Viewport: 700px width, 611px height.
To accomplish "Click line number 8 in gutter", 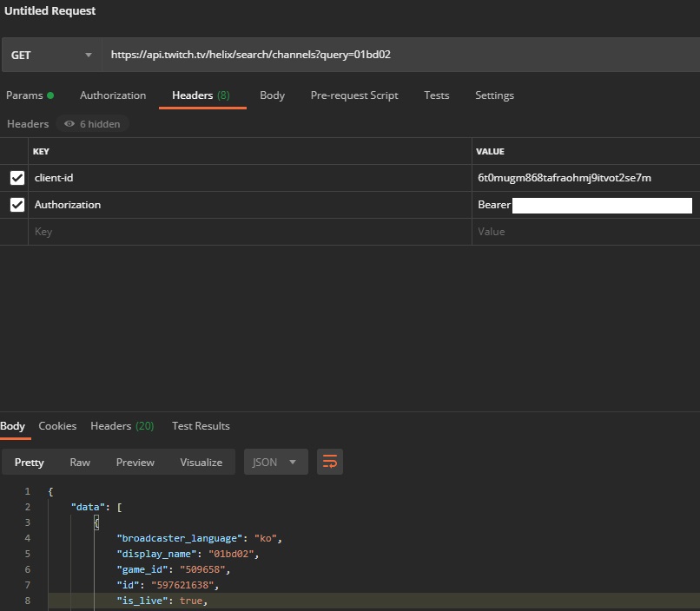I will click(27, 601).
